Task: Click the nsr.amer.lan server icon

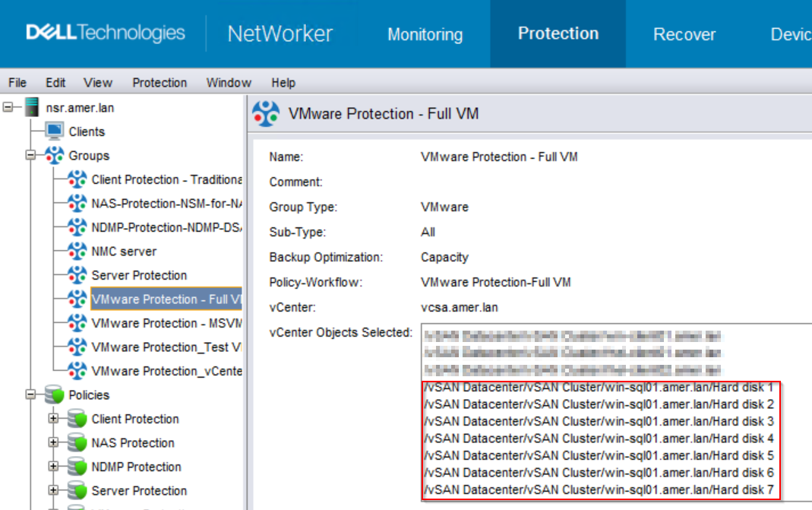Action: pyautogui.click(x=32, y=107)
